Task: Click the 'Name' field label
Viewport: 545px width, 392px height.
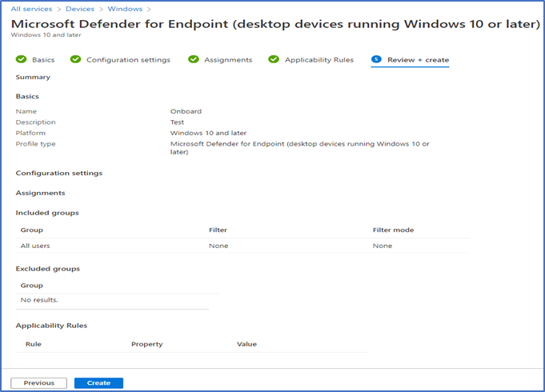Action: pyautogui.click(x=26, y=111)
